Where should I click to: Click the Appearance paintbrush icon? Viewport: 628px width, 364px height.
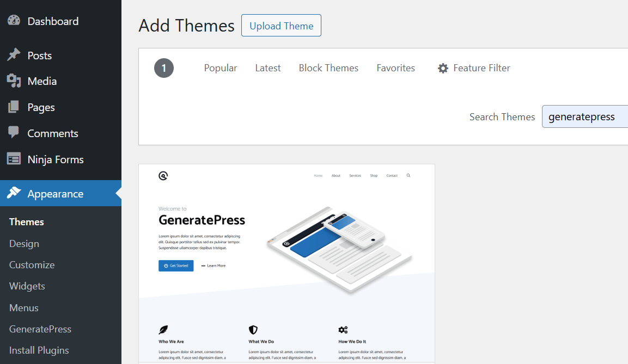click(x=14, y=194)
